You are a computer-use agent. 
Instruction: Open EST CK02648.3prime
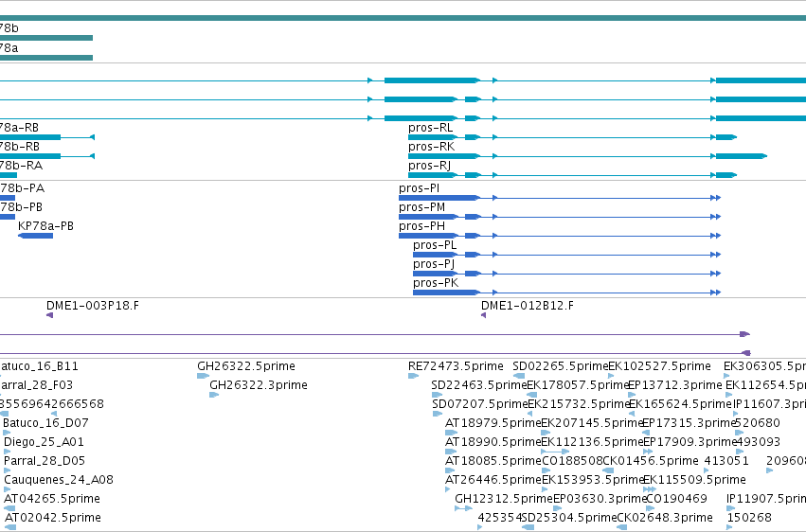coord(665,518)
